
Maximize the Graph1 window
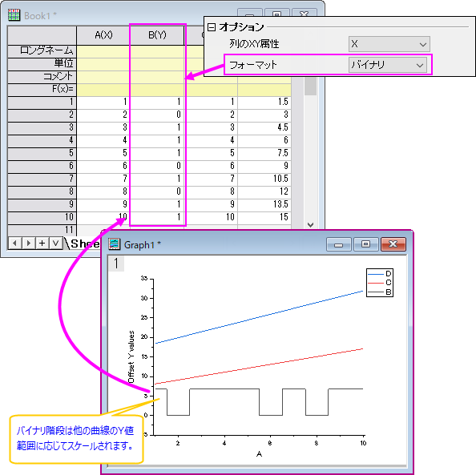click(365, 244)
